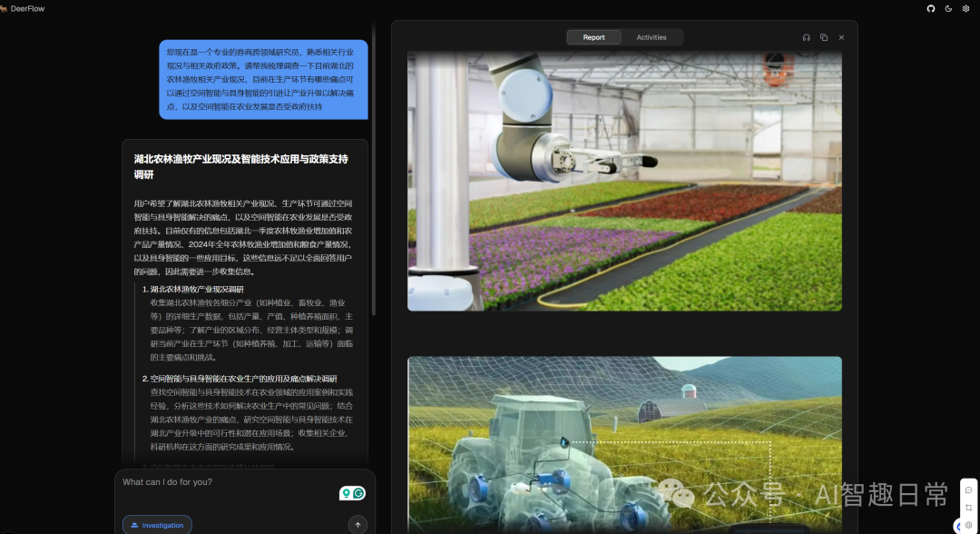Close the report panel
This screenshot has height=534, width=980.
(841, 37)
